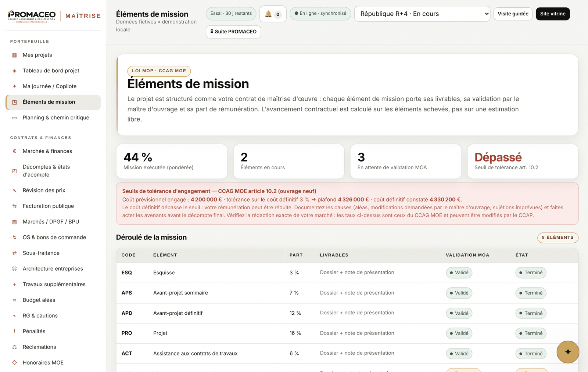The width and height of the screenshot is (588, 372).
Task: Click the Dépassé tolerance threshold card
Action: [523, 162]
